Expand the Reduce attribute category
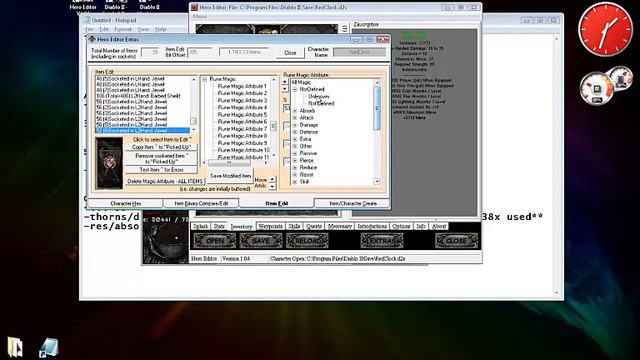This screenshot has width=640, height=360. [x=295, y=167]
